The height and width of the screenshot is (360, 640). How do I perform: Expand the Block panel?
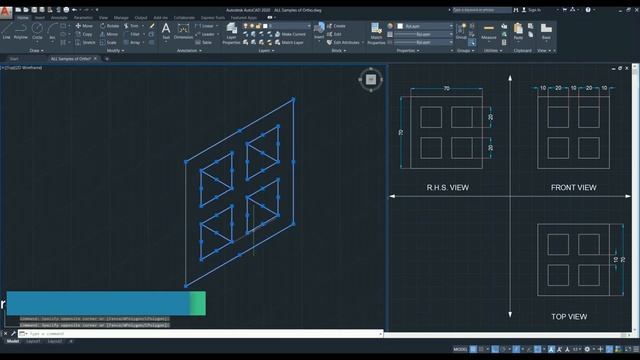pyautogui.click(x=338, y=51)
